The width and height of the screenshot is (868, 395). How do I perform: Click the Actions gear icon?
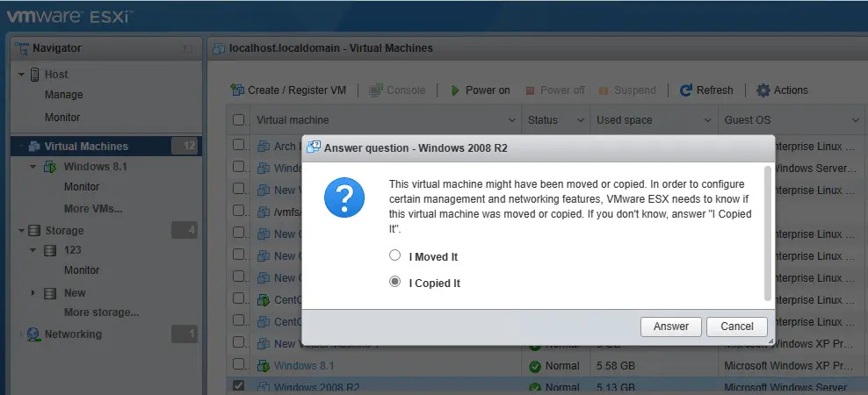click(763, 90)
